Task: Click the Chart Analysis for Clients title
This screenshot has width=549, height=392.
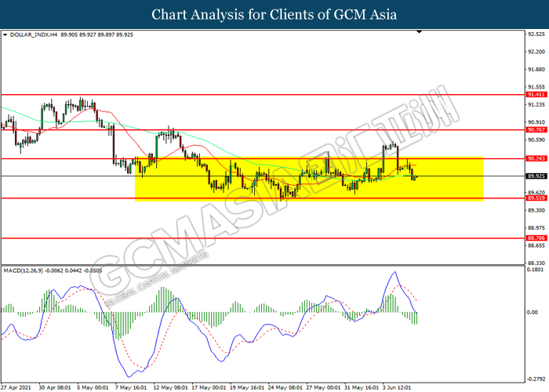Action: (274, 15)
